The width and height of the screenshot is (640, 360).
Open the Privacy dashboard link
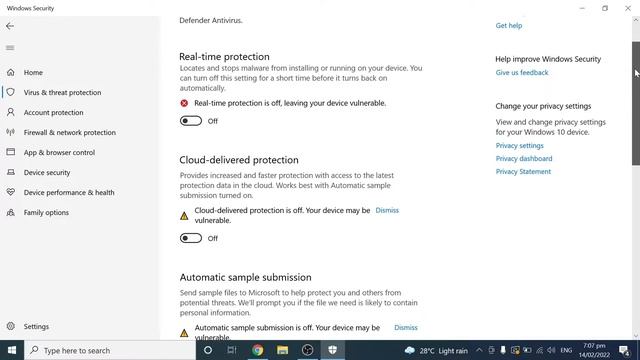click(x=524, y=158)
